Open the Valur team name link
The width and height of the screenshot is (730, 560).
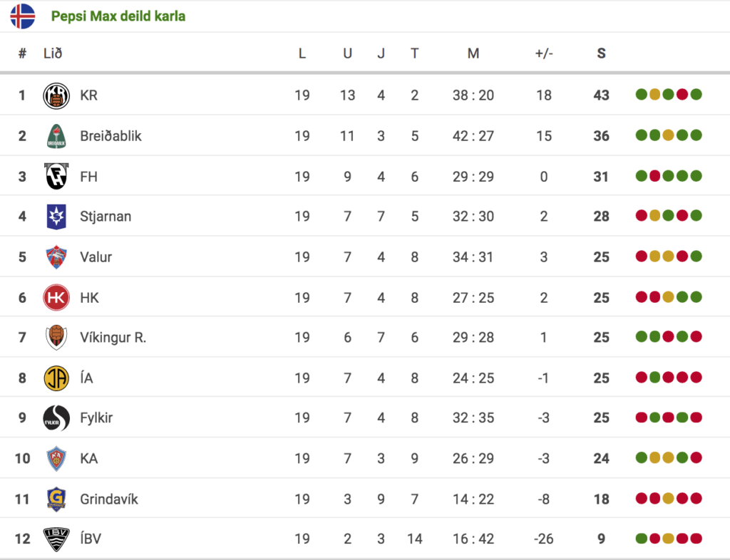coord(96,257)
